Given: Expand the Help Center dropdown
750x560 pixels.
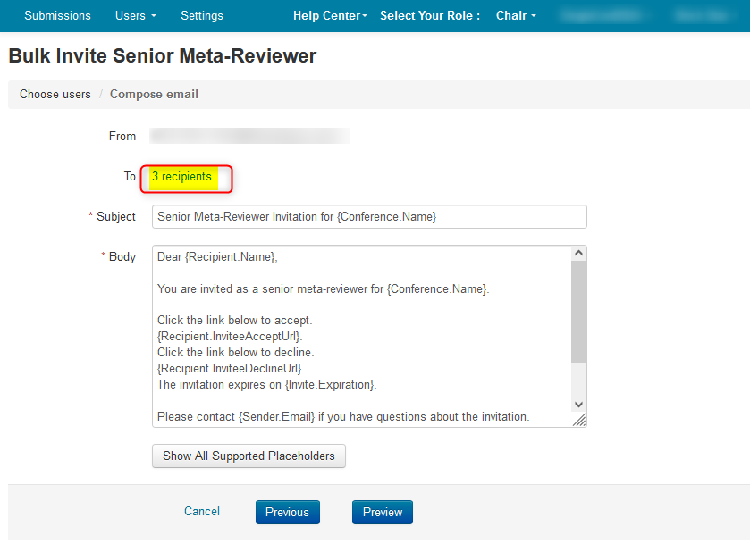Looking at the screenshot, I should tap(330, 16).
